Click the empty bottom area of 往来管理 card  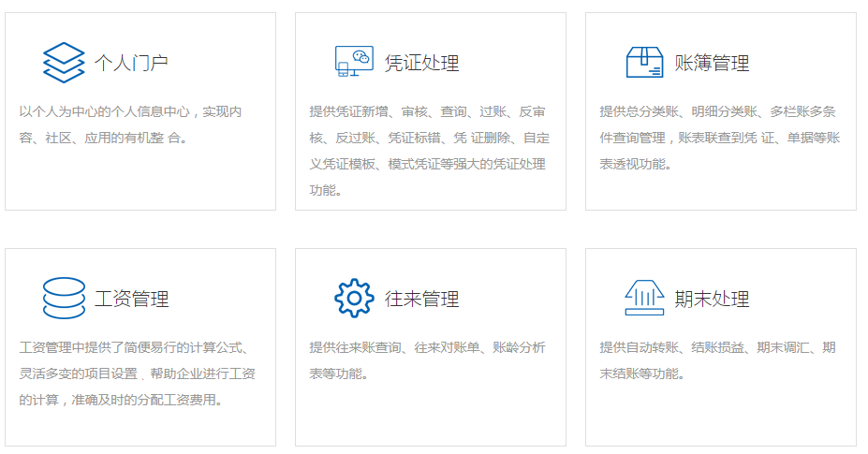(430, 417)
